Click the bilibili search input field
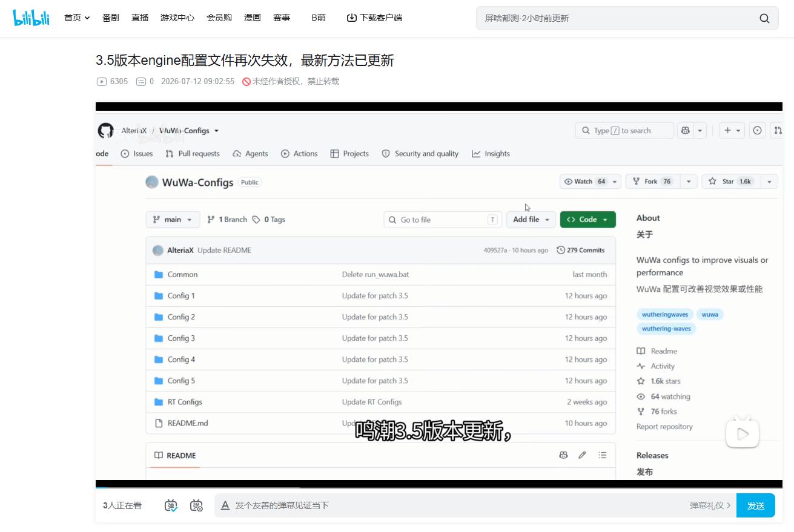 (617, 18)
